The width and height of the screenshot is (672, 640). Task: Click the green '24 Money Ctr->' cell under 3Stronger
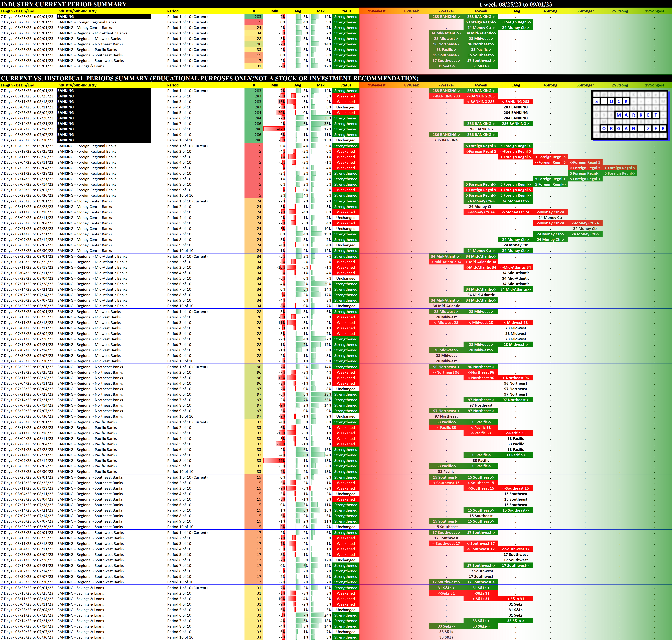point(585,234)
